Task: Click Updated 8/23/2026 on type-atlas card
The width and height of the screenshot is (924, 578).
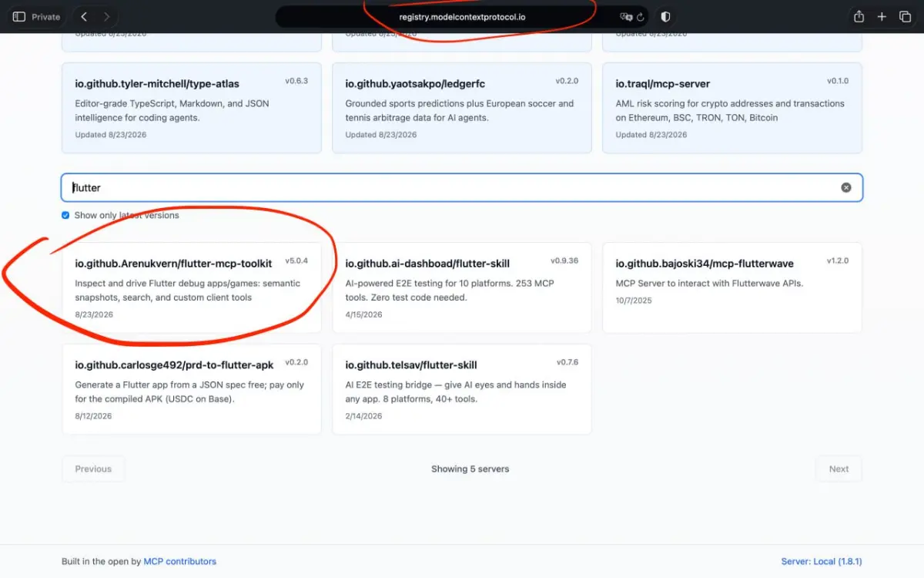Action: point(110,135)
